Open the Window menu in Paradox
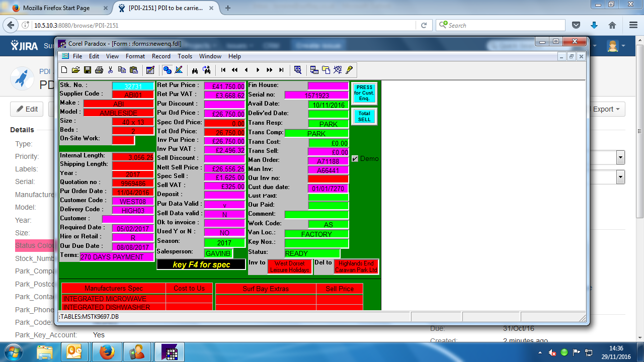The height and width of the screenshot is (362, 644). click(210, 56)
